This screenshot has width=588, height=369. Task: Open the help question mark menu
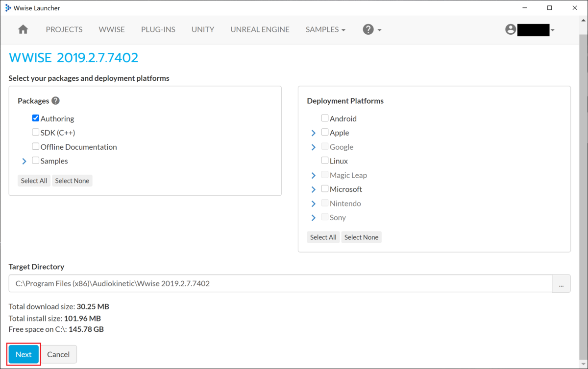tap(372, 29)
